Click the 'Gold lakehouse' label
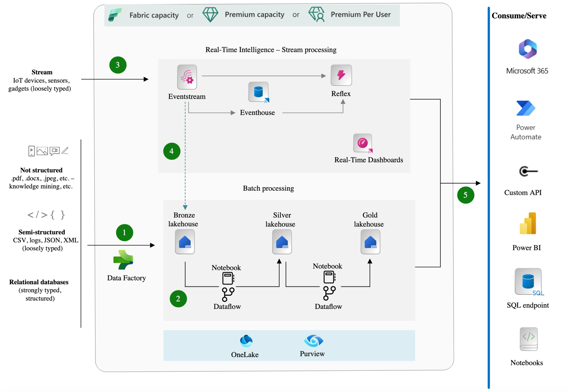This screenshot has height=392, width=568. pyautogui.click(x=369, y=219)
